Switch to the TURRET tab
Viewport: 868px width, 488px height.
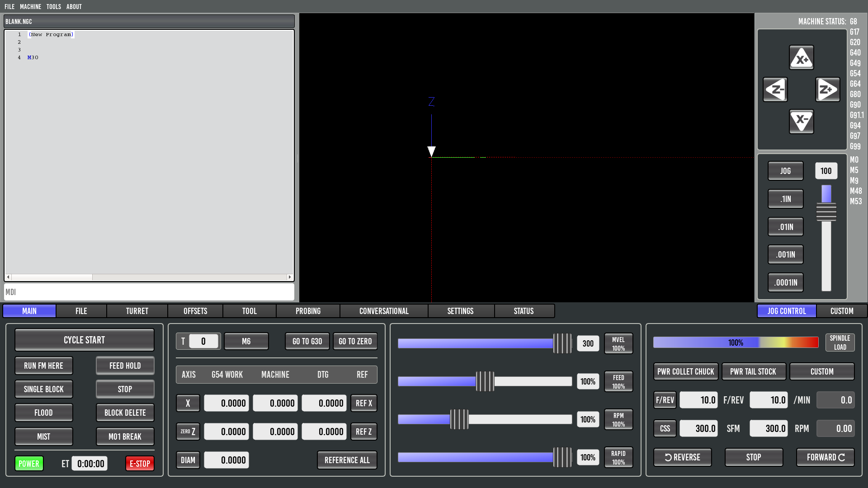tap(137, 311)
